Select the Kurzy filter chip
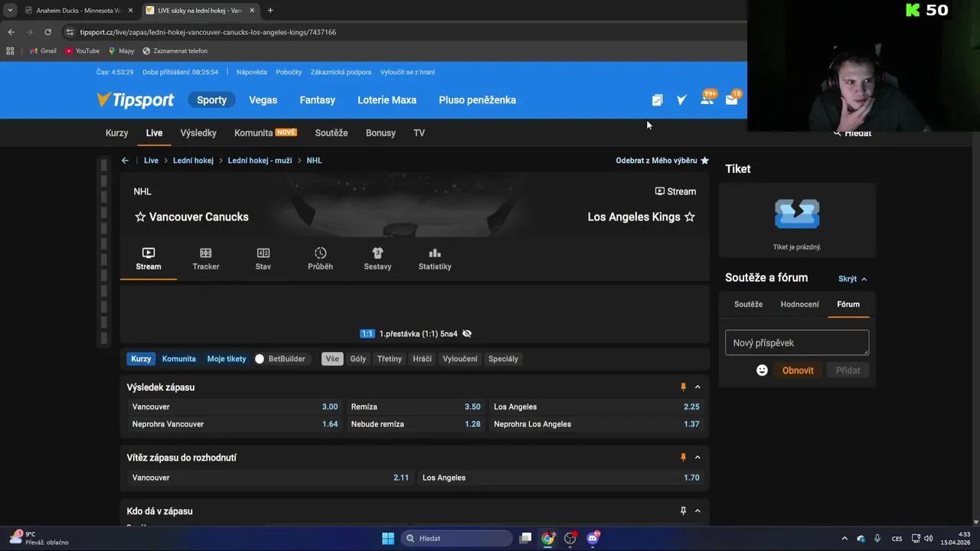This screenshot has height=551, width=980. (141, 359)
